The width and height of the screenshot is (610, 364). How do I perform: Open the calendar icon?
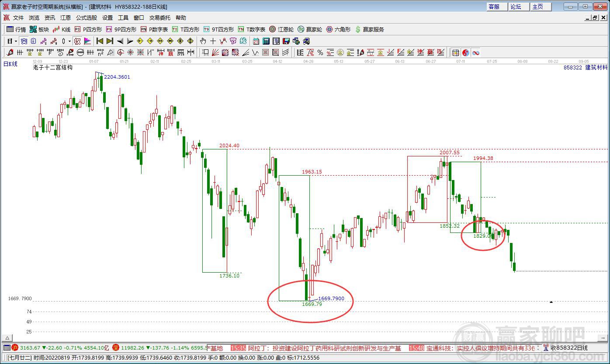(256, 41)
